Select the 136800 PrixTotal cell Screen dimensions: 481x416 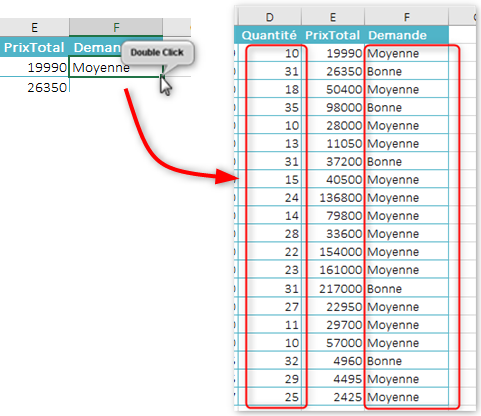[333, 197]
